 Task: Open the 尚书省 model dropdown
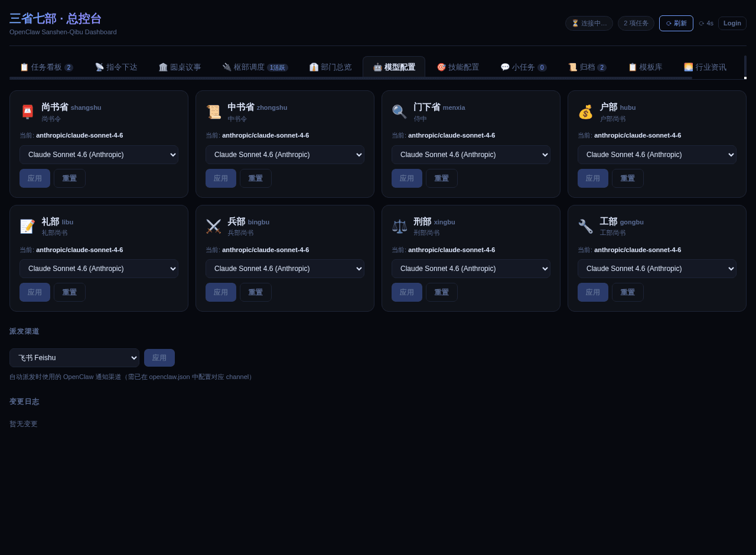coord(99,155)
